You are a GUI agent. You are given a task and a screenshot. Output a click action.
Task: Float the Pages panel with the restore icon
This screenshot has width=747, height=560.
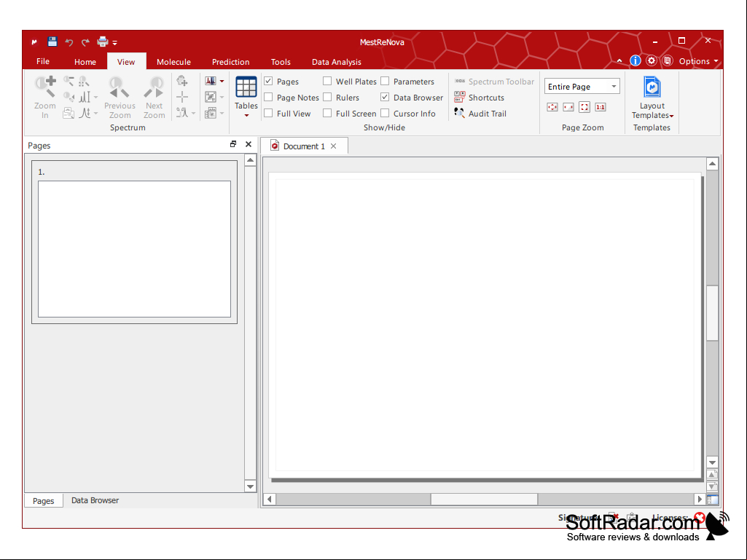(233, 143)
